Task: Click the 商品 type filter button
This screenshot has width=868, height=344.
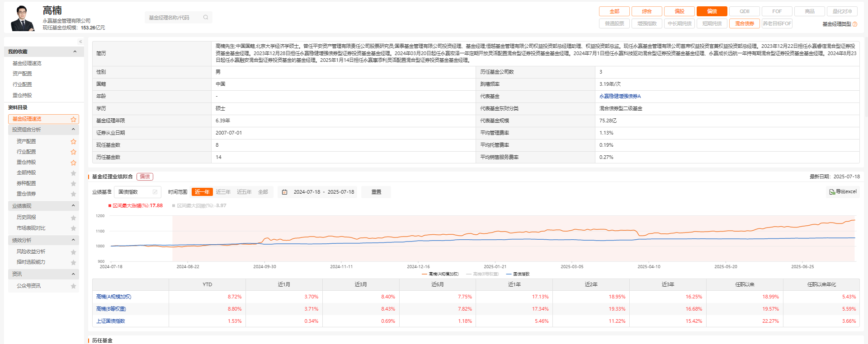Action: [x=810, y=11]
